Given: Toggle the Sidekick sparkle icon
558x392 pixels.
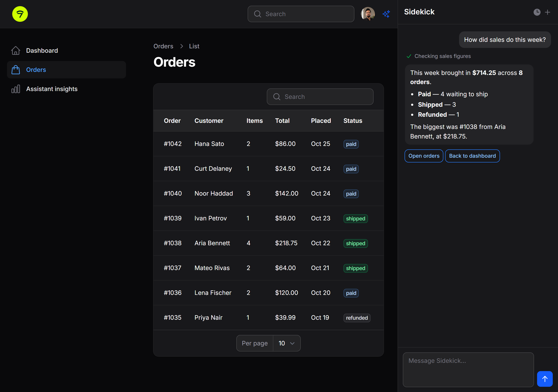Looking at the screenshot, I should coord(386,14).
